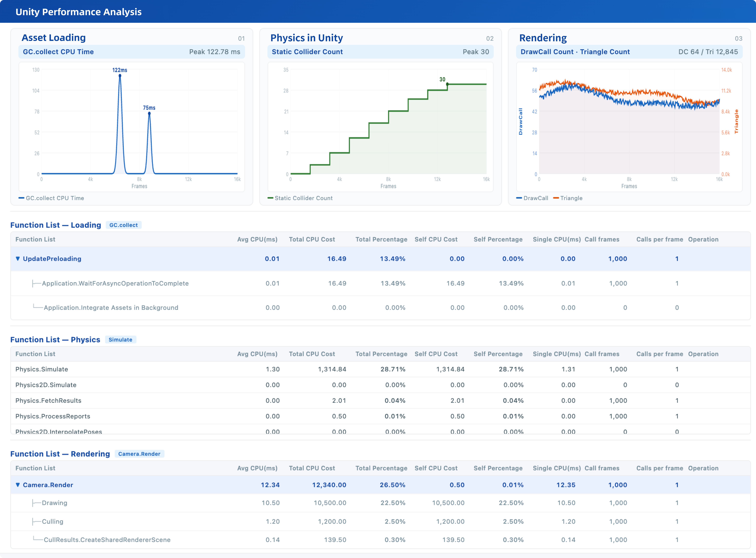Hide the Triangle series via its legend

tap(568, 198)
